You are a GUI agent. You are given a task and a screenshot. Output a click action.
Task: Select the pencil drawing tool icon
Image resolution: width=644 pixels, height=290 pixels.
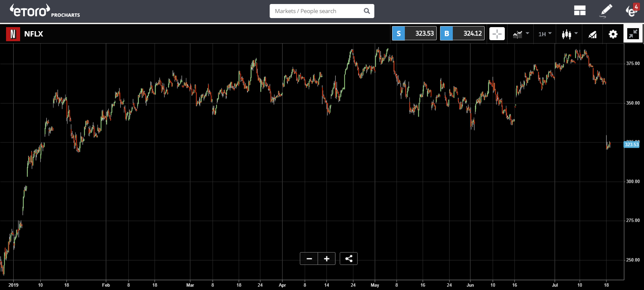pos(606,11)
